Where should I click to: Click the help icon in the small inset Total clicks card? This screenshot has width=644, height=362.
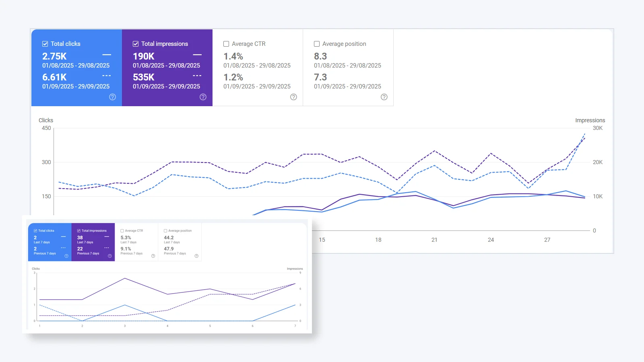(66, 256)
